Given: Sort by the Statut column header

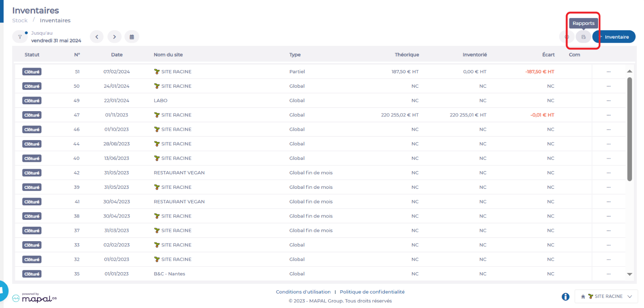Looking at the screenshot, I should [x=32, y=55].
